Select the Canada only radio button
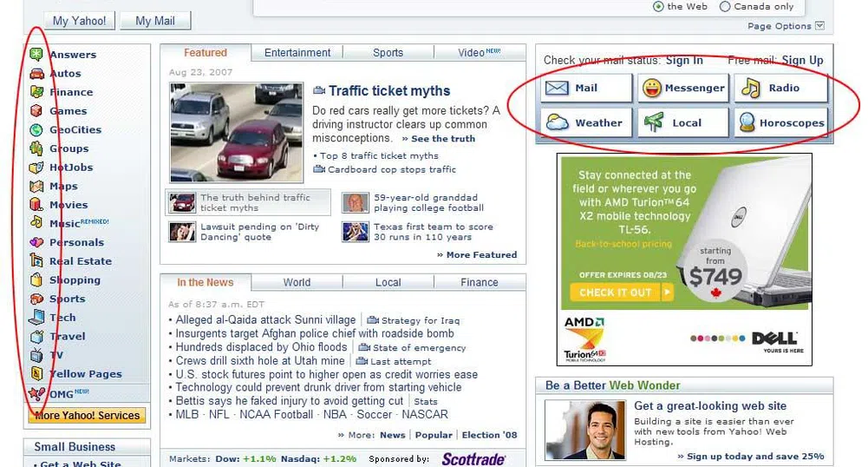The image size is (868, 467). pos(725,7)
